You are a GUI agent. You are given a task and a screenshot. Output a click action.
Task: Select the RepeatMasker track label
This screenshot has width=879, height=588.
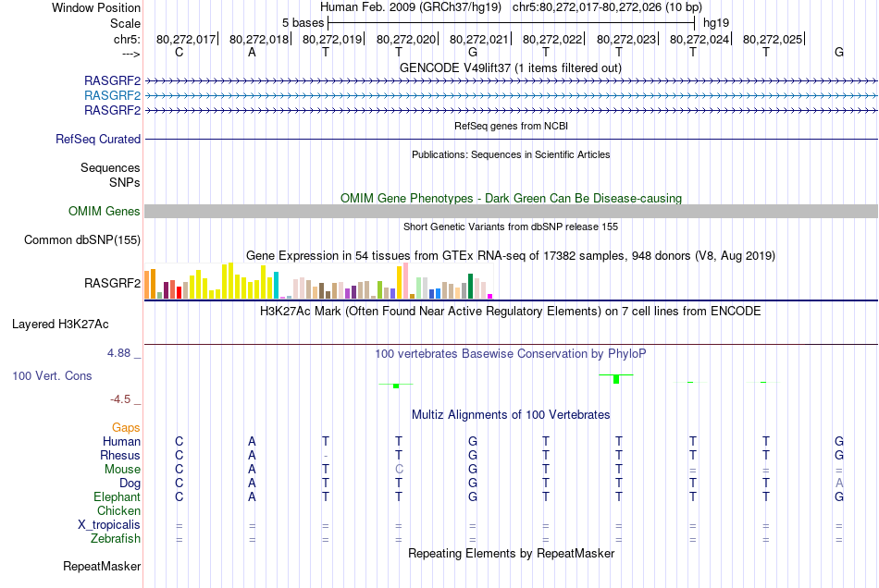pyautogui.click(x=102, y=566)
